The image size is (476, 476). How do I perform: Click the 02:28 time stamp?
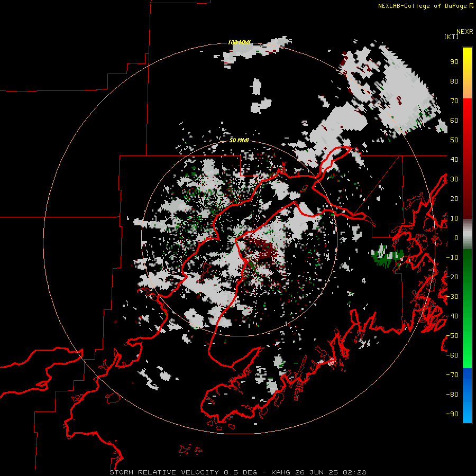pyautogui.click(x=354, y=472)
